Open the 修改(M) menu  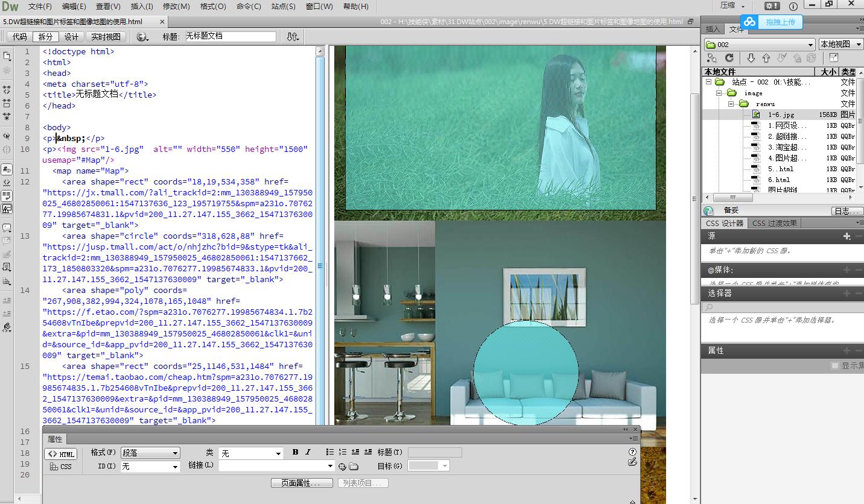(176, 7)
